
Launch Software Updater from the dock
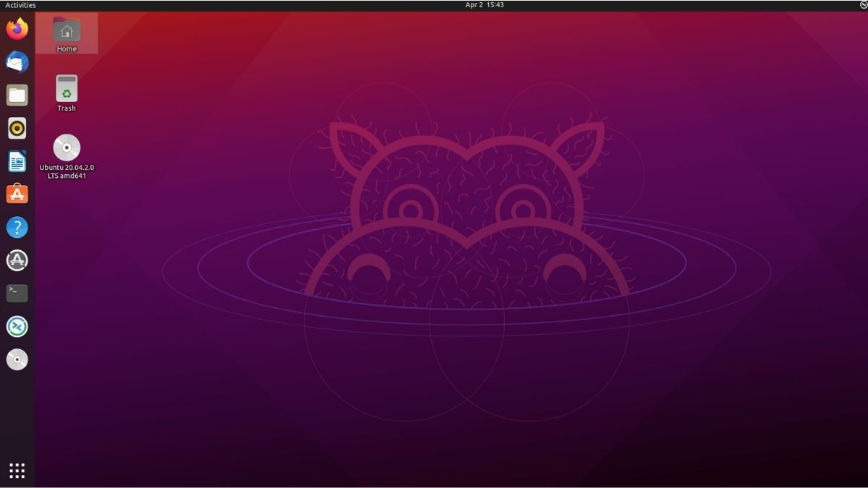tap(17, 260)
